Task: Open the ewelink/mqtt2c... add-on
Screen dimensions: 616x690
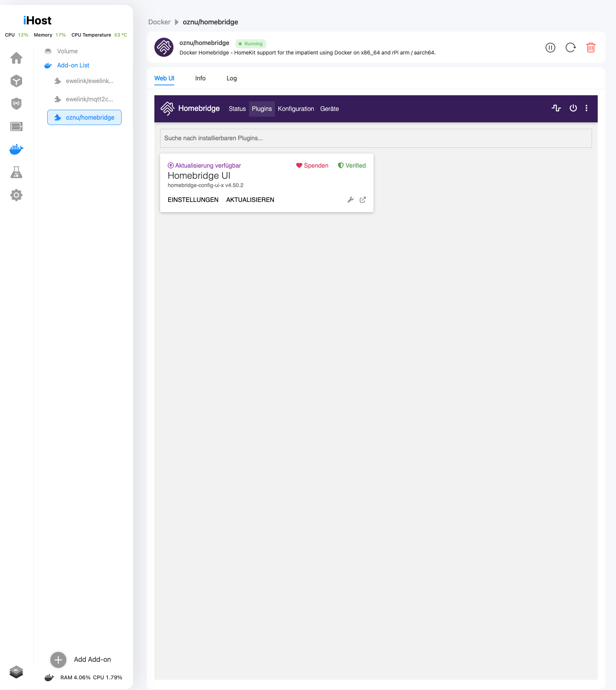Action: coord(90,99)
